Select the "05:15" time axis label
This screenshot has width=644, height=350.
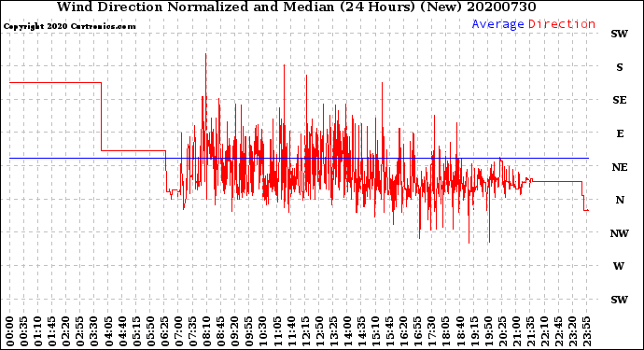point(136,331)
